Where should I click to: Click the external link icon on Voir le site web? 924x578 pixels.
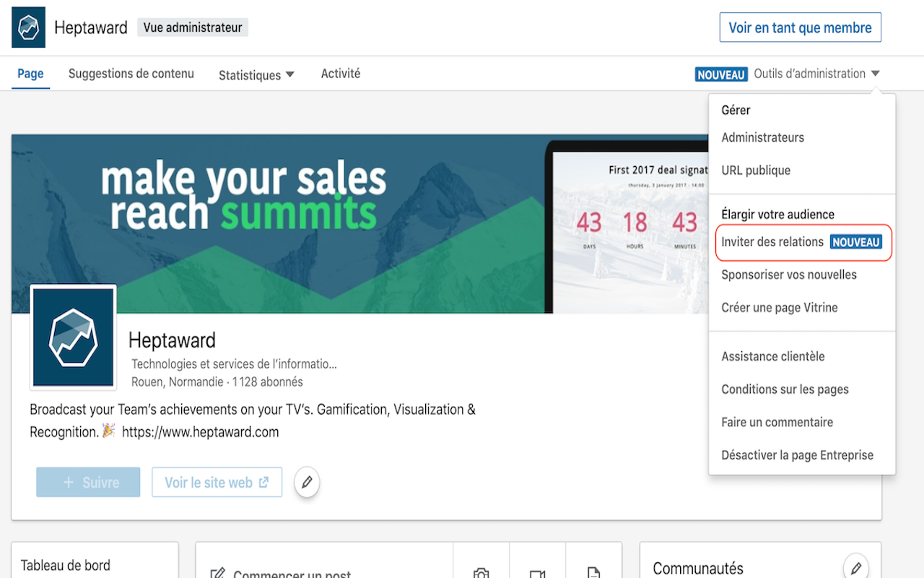pyautogui.click(x=264, y=482)
